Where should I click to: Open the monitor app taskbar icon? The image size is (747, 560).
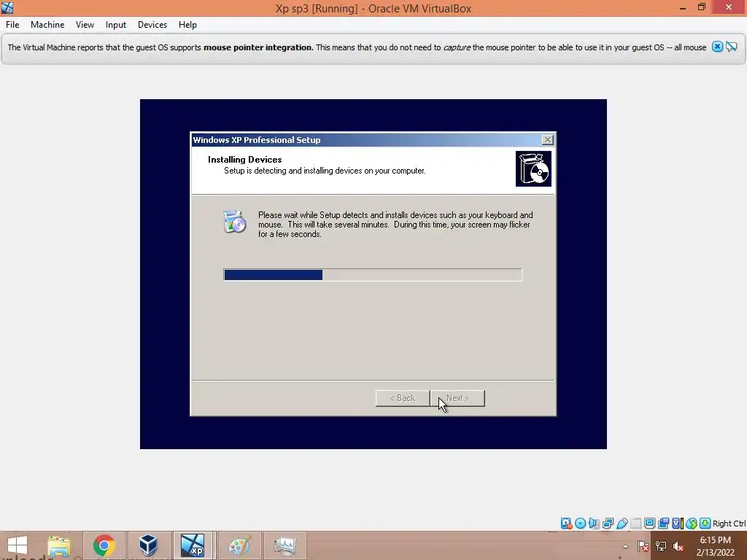coord(285,545)
